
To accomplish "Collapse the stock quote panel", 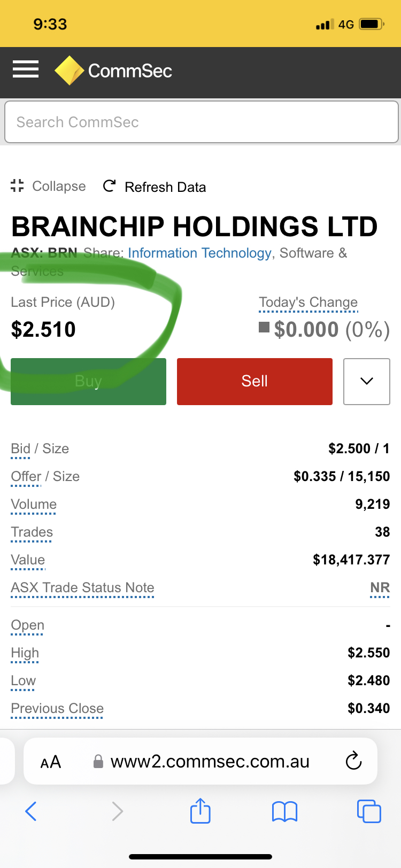I will [48, 186].
